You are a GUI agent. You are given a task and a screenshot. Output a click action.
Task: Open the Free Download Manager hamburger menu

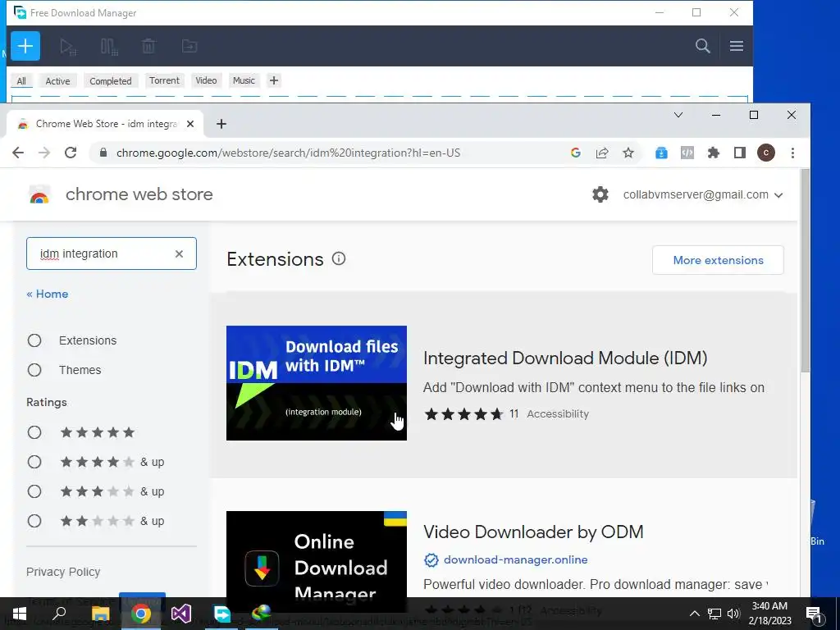[736, 46]
